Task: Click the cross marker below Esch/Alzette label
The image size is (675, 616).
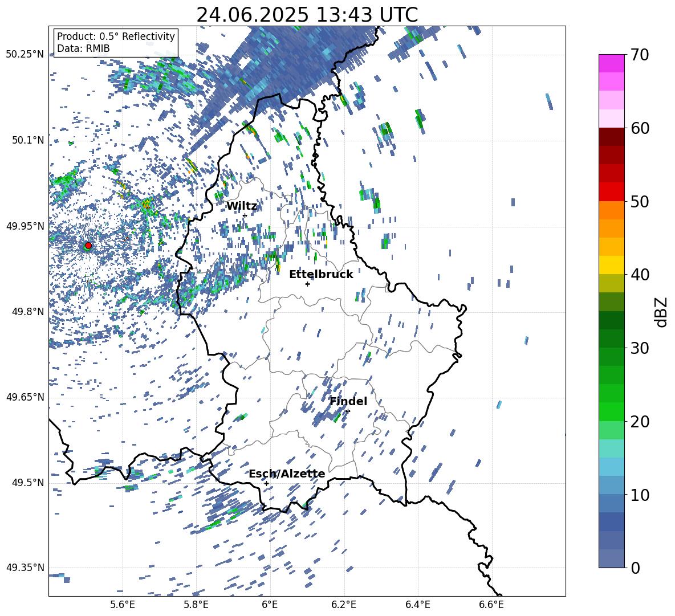Action: [266, 483]
